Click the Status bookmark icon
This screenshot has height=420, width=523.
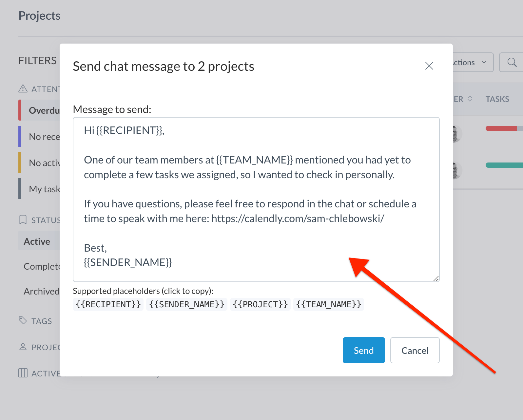click(23, 220)
